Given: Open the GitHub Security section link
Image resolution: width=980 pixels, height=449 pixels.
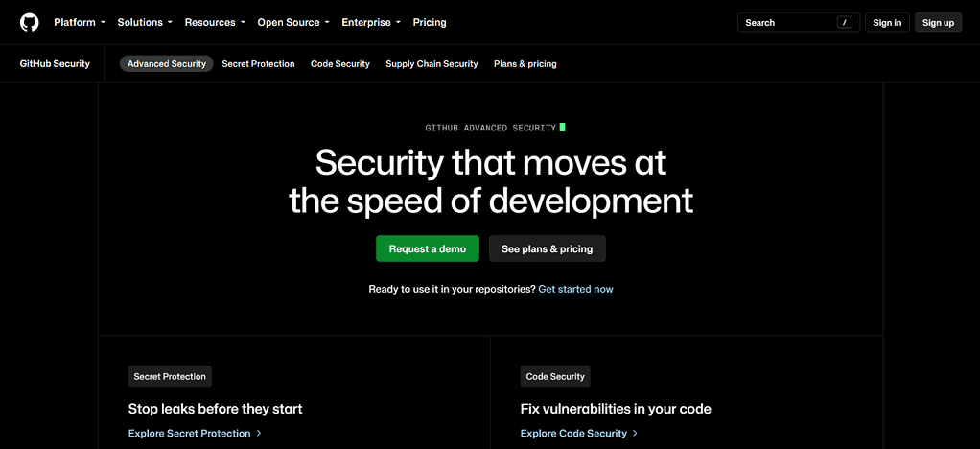Looking at the screenshot, I should pos(55,63).
